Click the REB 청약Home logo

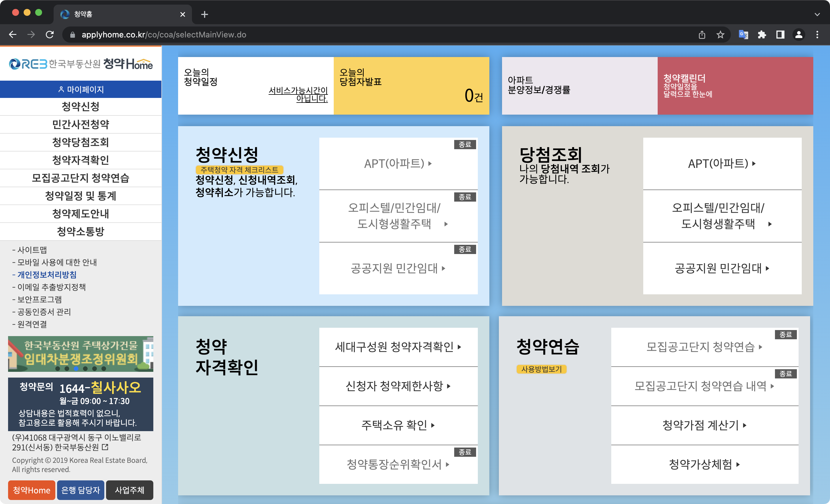click(81, 64)
